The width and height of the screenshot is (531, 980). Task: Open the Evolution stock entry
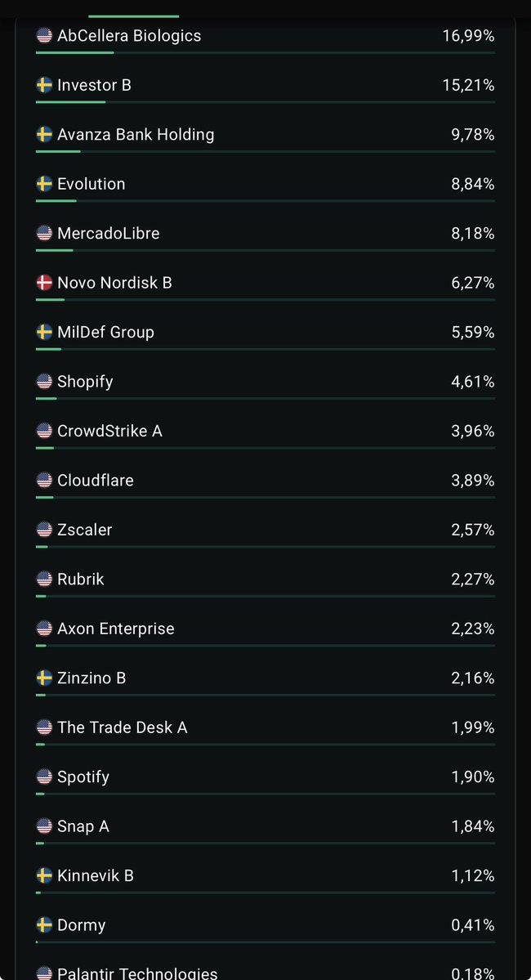coord(265,187)
